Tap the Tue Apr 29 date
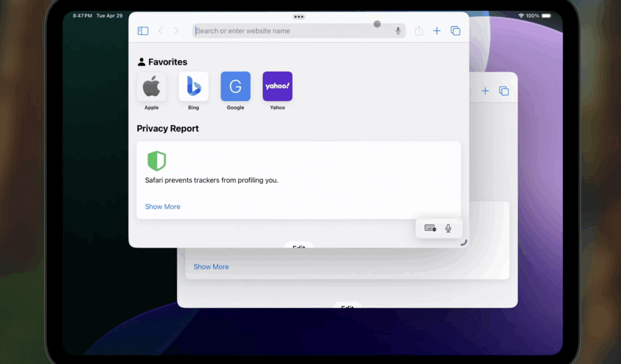This screenshot has width=621, height=364. click(x=109, y=16)
